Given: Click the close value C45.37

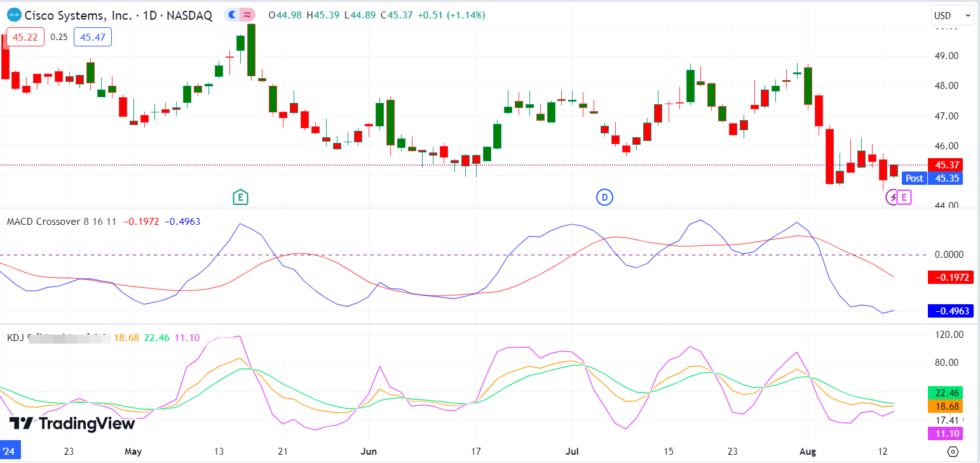Looking at the screenshot, I should [x=397, y=15].
